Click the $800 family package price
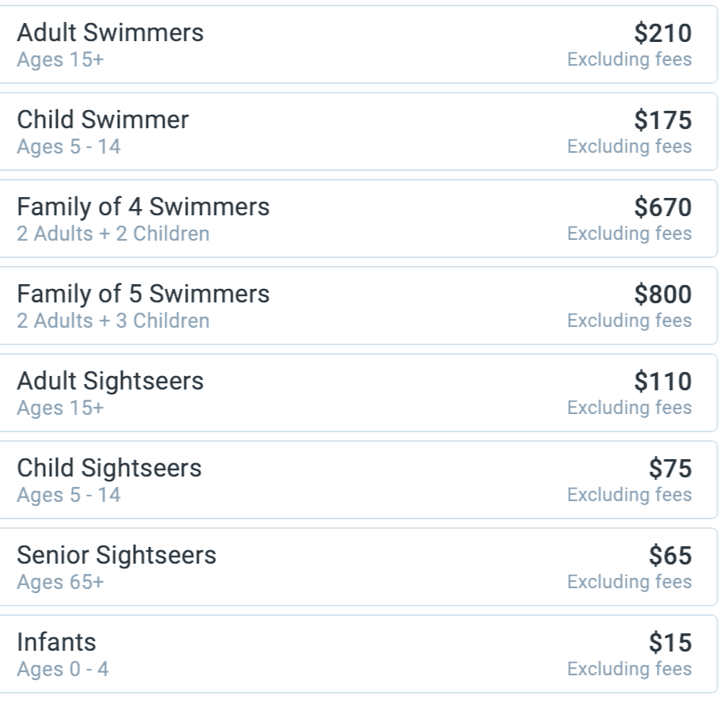The height and width of the screenshot is (703, 728). 662,294
